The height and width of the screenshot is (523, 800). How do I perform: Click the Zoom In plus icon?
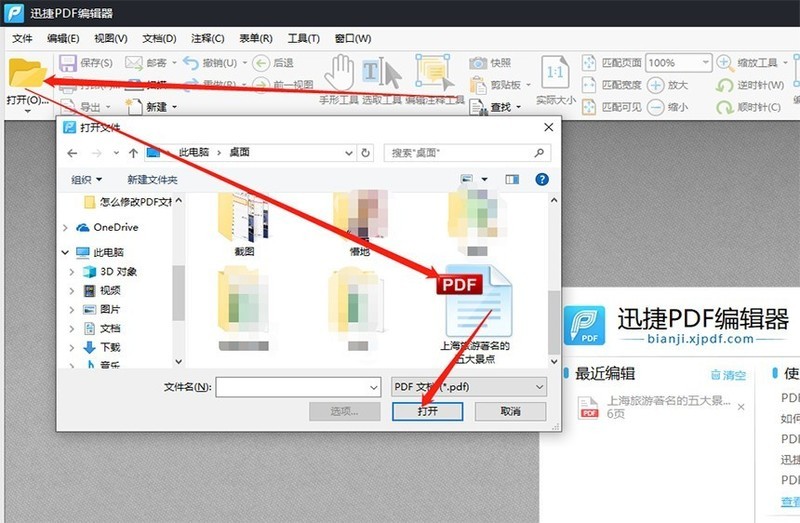point(655,85)
